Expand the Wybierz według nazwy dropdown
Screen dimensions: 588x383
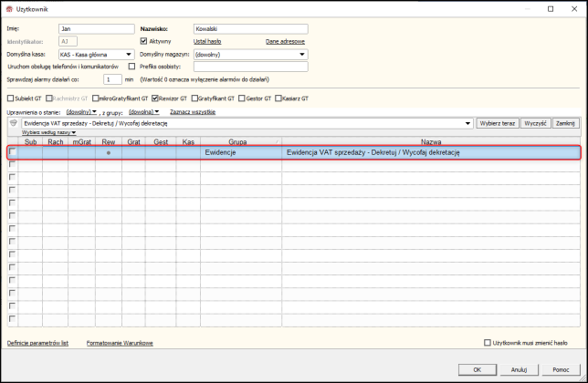pos(48,132)
